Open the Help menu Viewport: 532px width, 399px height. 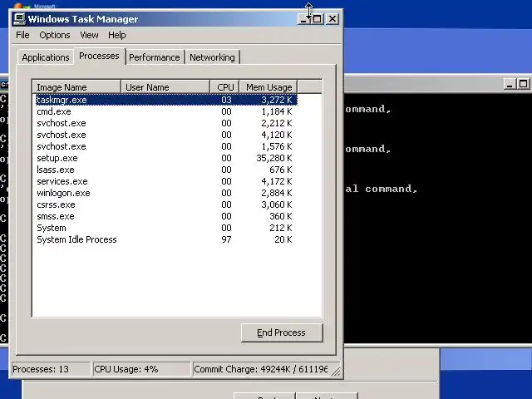[117, 35]
